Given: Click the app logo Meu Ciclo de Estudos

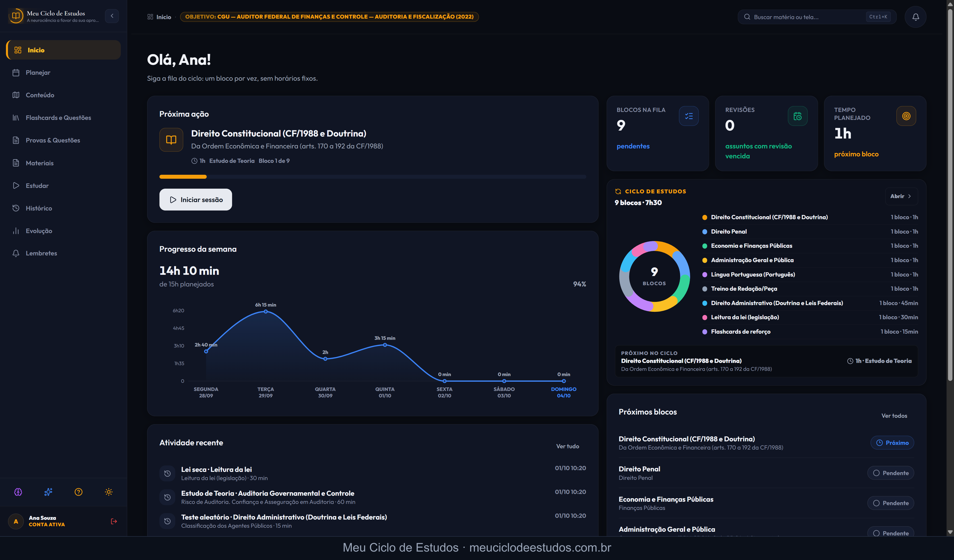Looking at the screenshot, I should 16,16.
